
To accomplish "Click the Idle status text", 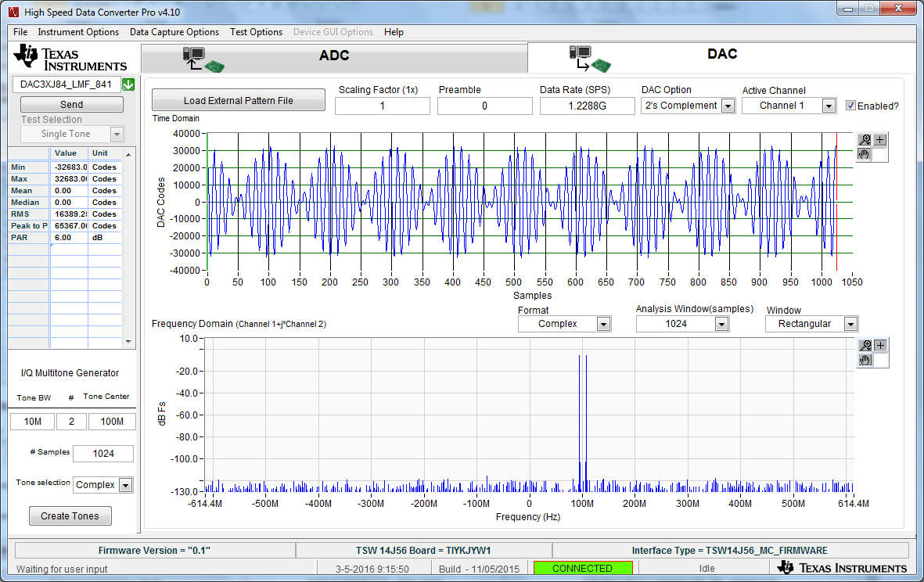I will [707, 569].
